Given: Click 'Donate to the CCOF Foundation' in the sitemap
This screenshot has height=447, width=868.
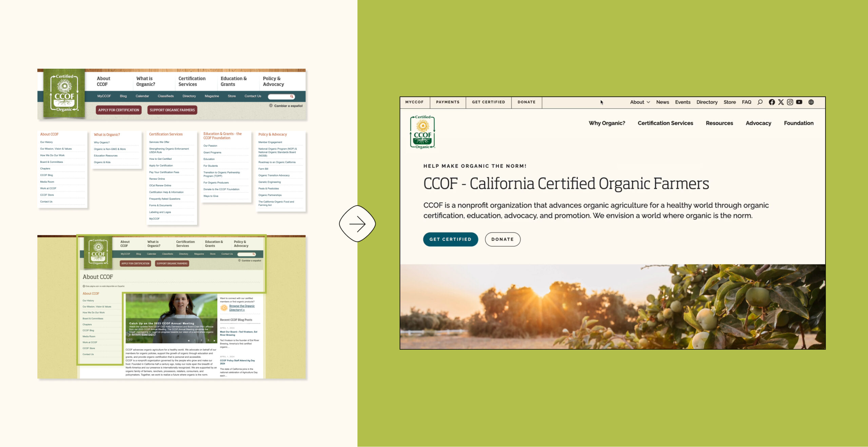Looking at the screenshot, I should point(221,190).
